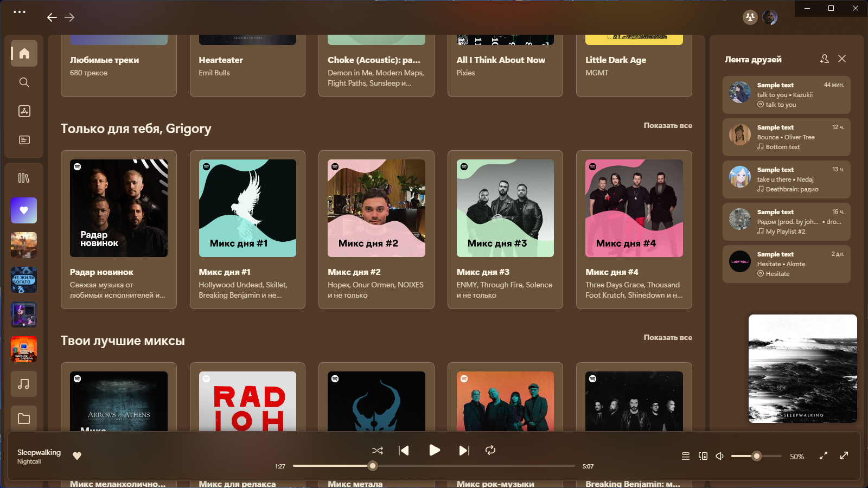868x488 pixels.
Task: Open friend activity Bounce by Oliver Tree
Action: coord(787,137)
